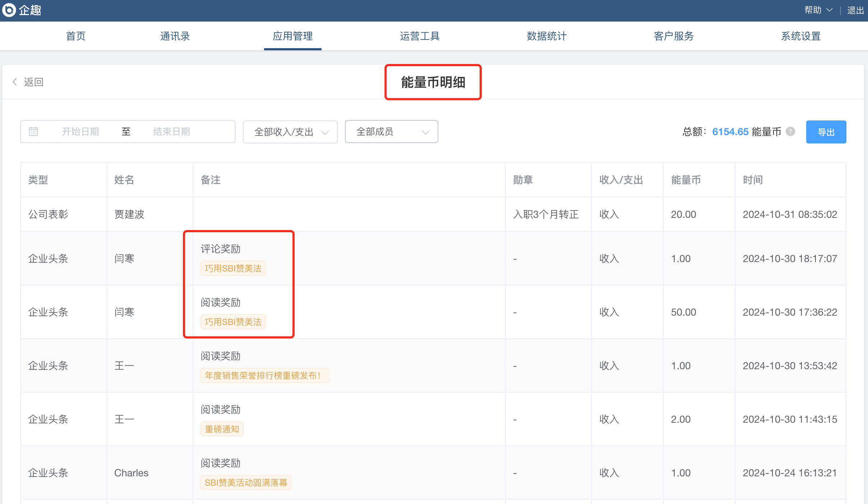Click the 重磅通知 article tag
The width and height of the screenshot is (868, 504).
[222, 429]
